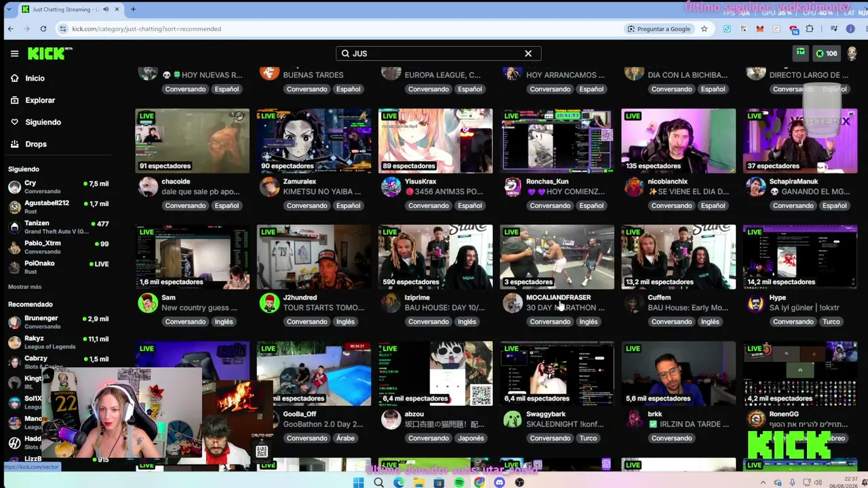
Task: Click Conversando tag under J2hundred
Action: click(x=307, y=322)
